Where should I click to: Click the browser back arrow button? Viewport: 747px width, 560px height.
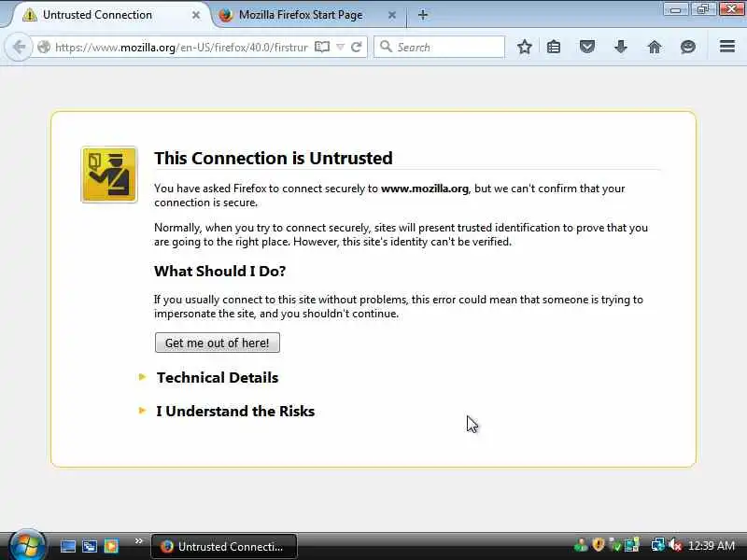pos(19,48)
